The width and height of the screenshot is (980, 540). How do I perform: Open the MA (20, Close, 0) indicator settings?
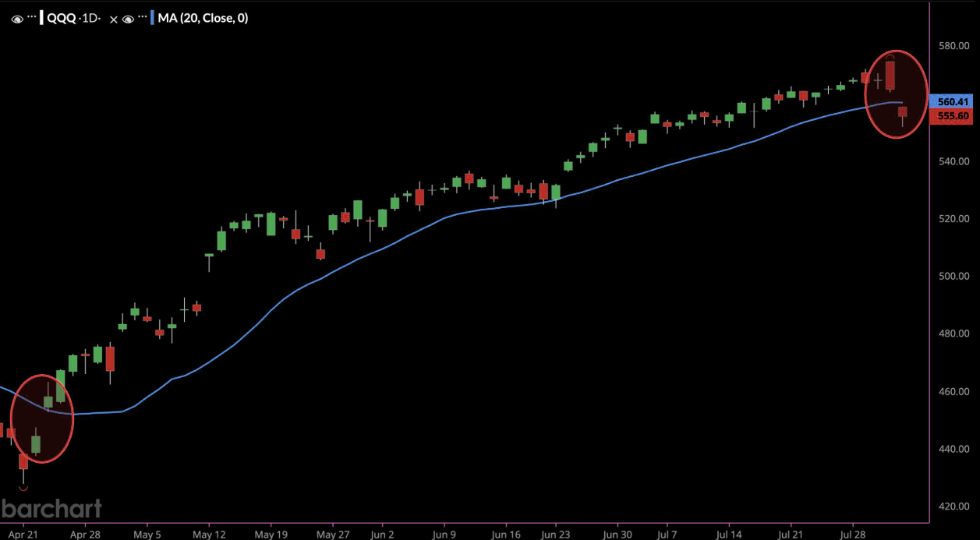(203, 18)
